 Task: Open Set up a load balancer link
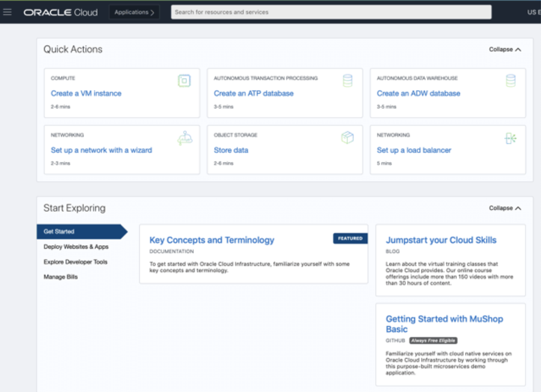pyautogui.click(x=414, y=150)
